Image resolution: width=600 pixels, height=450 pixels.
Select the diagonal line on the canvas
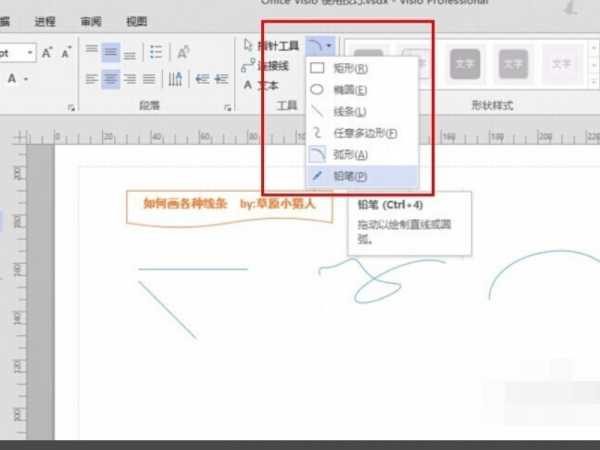(x=168, y=310)
